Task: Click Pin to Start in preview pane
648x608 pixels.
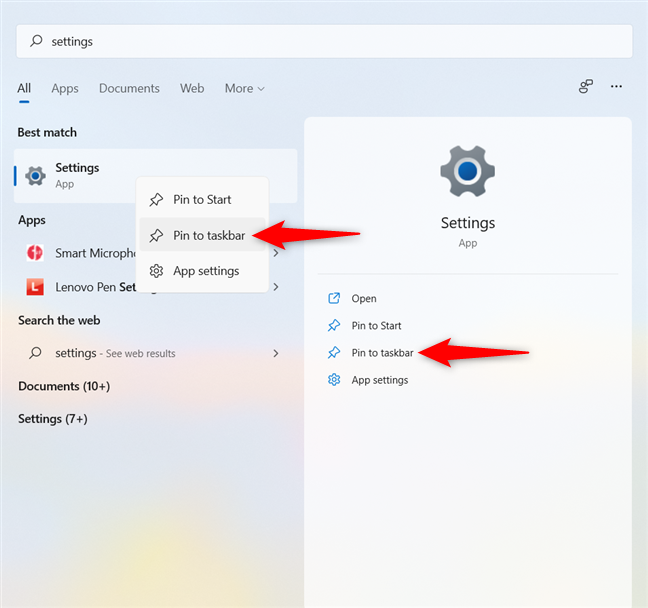Action: click(x=376, y=326)
